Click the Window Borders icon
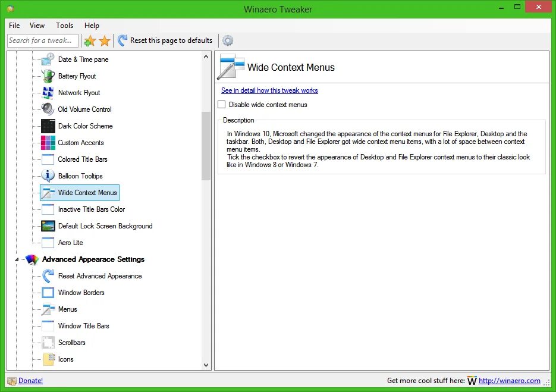The image size is (556, 392). click(x=48, y=293)
